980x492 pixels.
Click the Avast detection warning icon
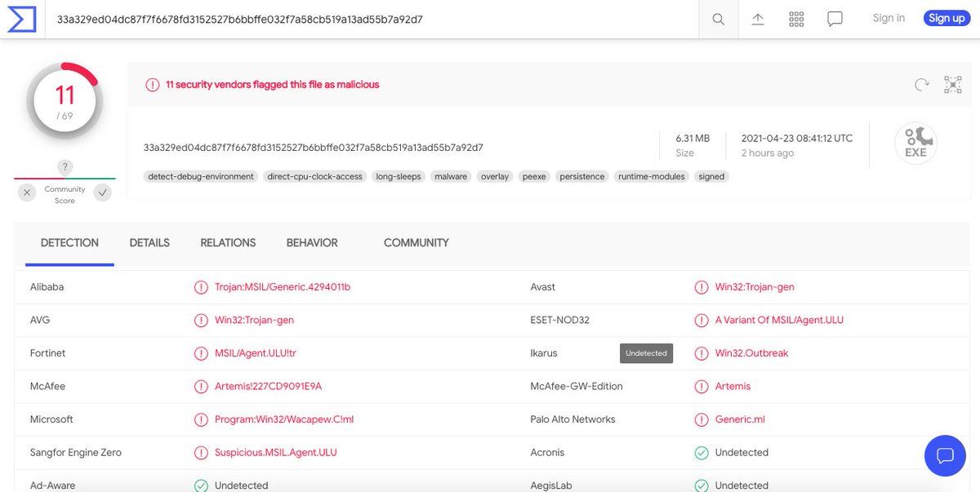[x=701, y=287]
